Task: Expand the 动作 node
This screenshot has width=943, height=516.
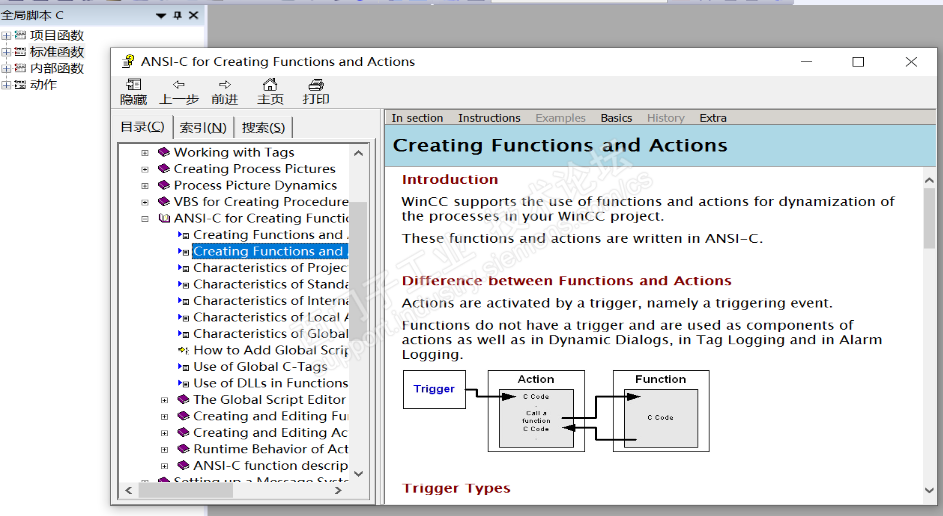Action: click(5, 85)
